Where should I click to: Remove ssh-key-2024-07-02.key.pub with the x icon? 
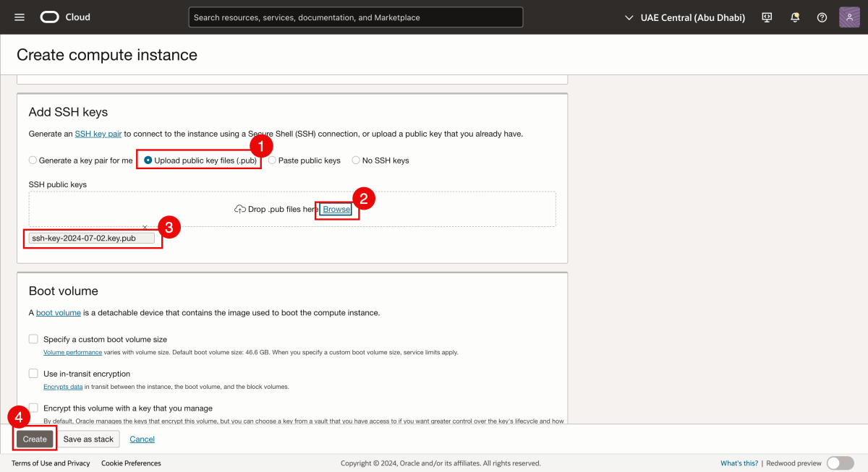(144, 227)
